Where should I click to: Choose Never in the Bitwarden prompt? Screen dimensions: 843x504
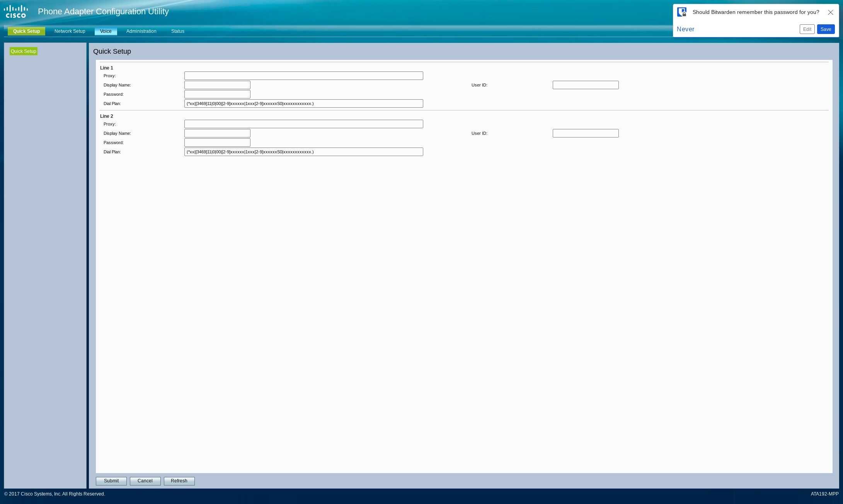click(685, 29)
